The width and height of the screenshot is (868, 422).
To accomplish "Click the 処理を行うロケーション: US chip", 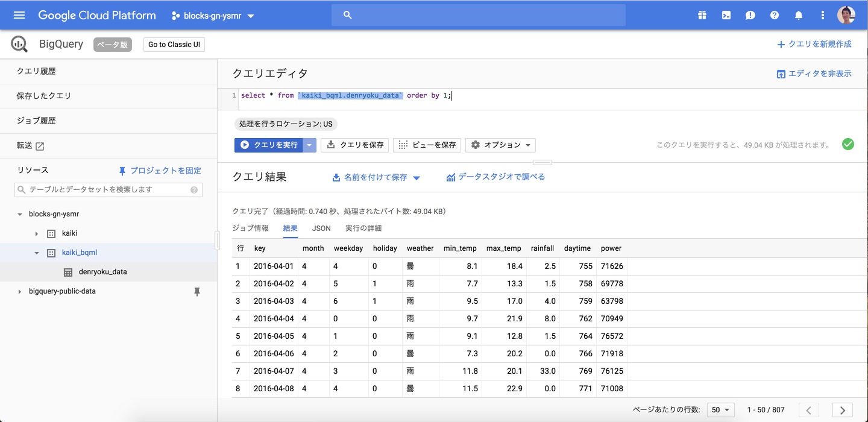I will (x=286, y=124).
